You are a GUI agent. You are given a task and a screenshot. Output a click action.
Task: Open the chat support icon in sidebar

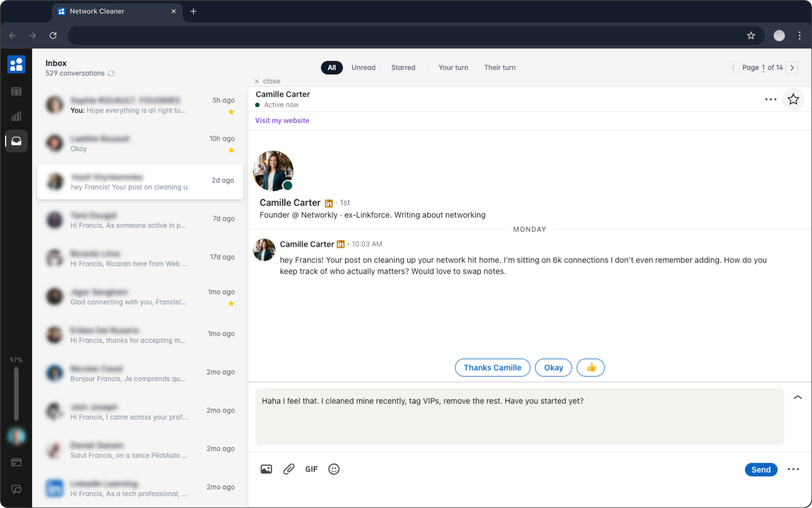[x=16, y=489]
